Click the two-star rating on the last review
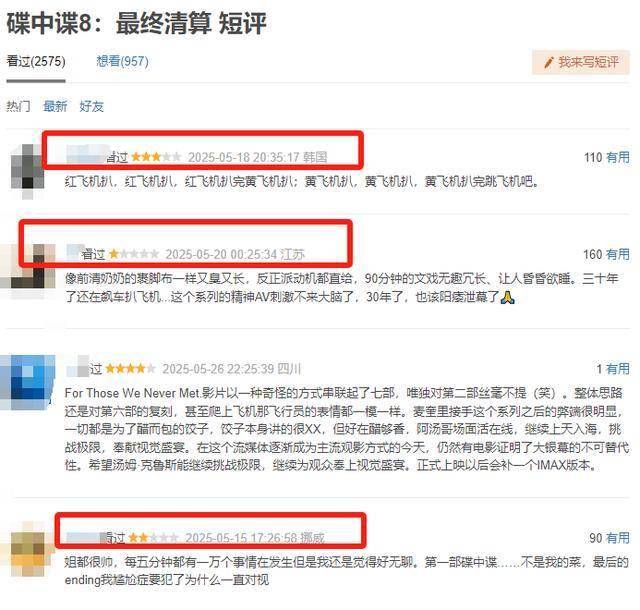Viewport: 640px width, 610px height. coord(153,538)
